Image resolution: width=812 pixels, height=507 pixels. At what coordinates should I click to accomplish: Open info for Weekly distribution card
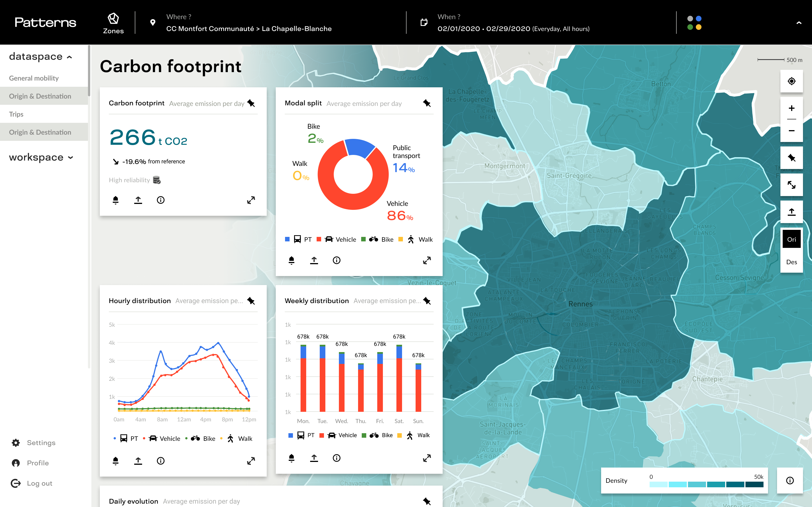[x=337, y=458]
